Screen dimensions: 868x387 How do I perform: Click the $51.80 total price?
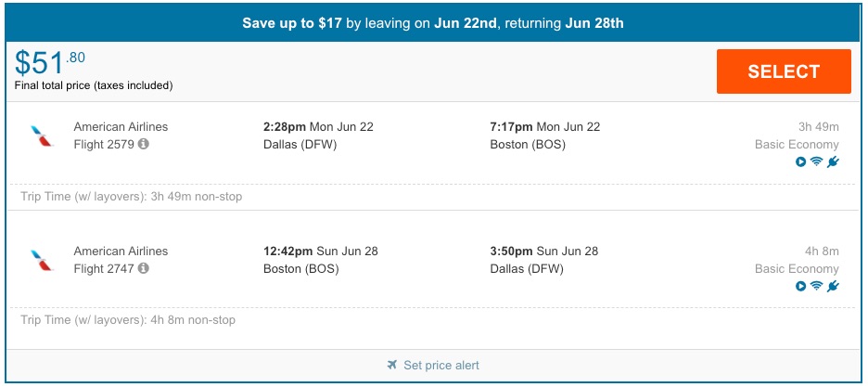[x=51, y=63]
